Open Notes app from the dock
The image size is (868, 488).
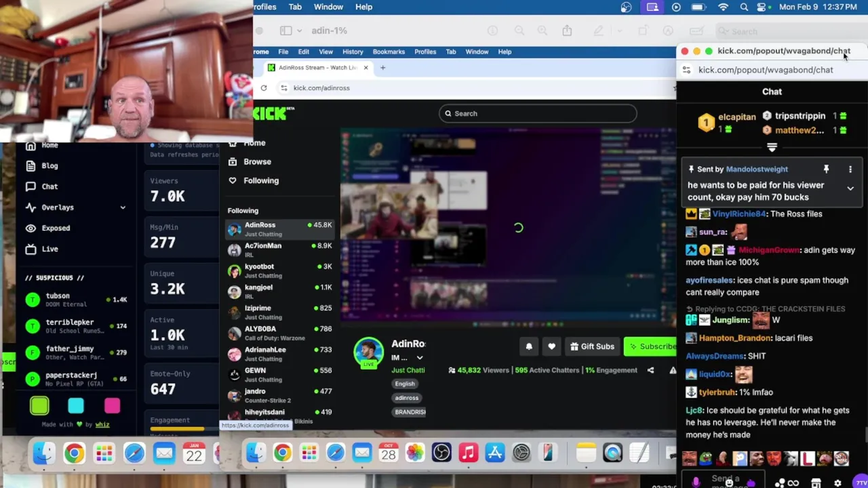[x=586, y=452]
